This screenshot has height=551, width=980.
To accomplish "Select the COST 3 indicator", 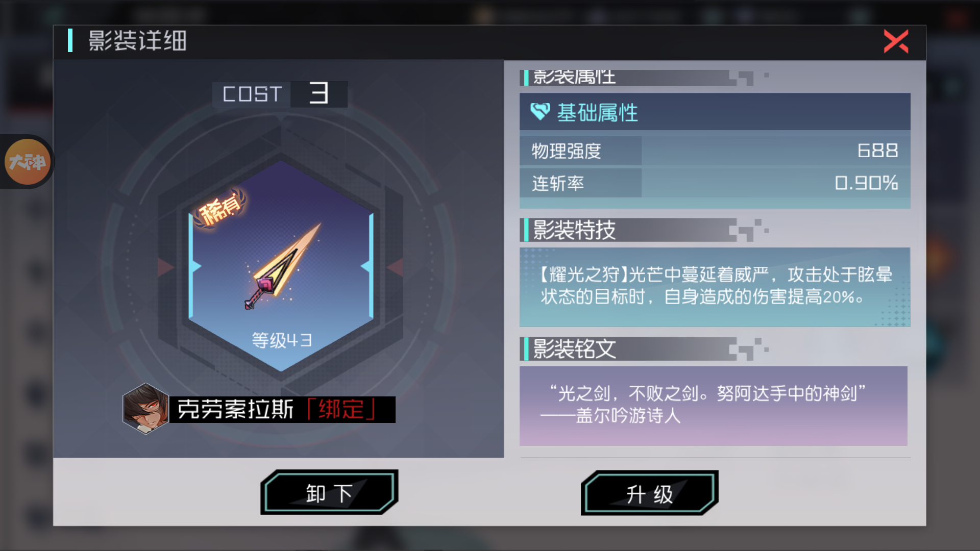I will click(x=280, y=94).
